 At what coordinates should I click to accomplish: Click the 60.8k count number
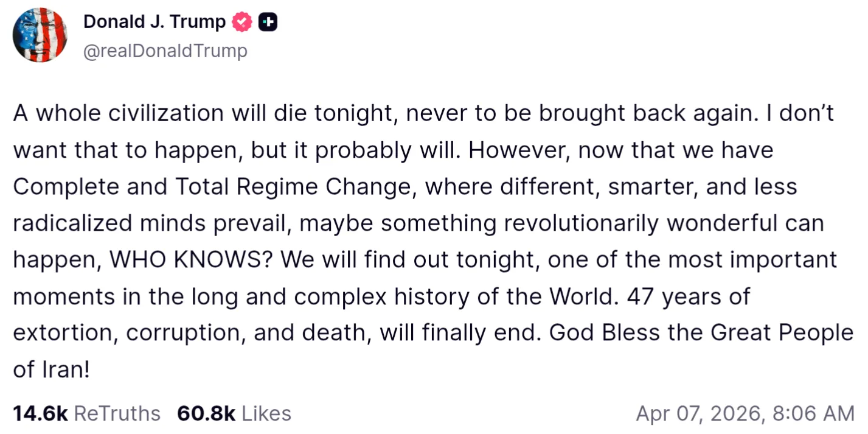(x=206, y=413)
